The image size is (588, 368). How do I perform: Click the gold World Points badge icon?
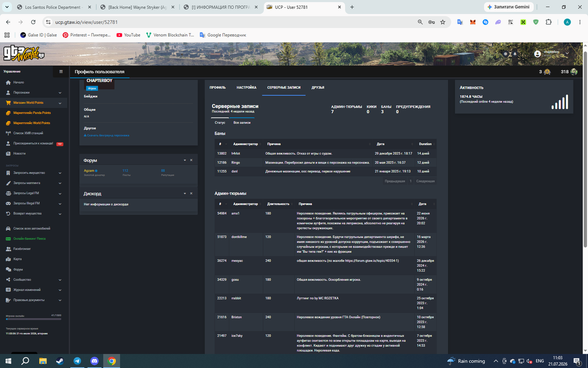pyautogui.click(x=547, y=72)
